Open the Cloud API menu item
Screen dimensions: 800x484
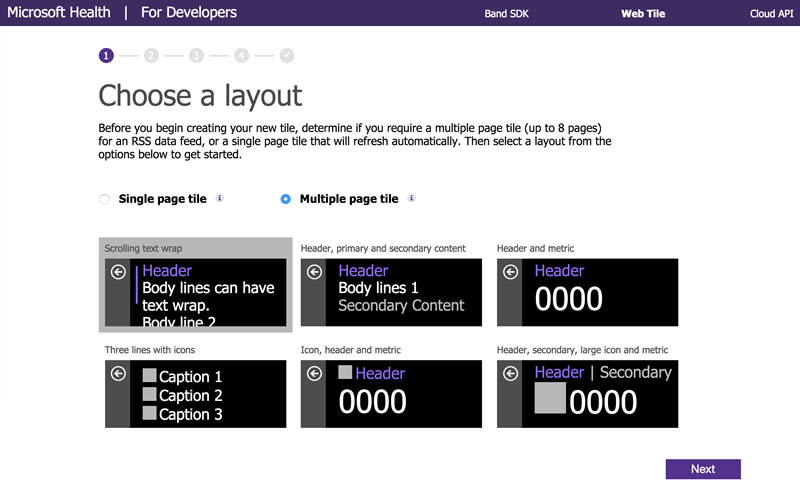[771, 14]
